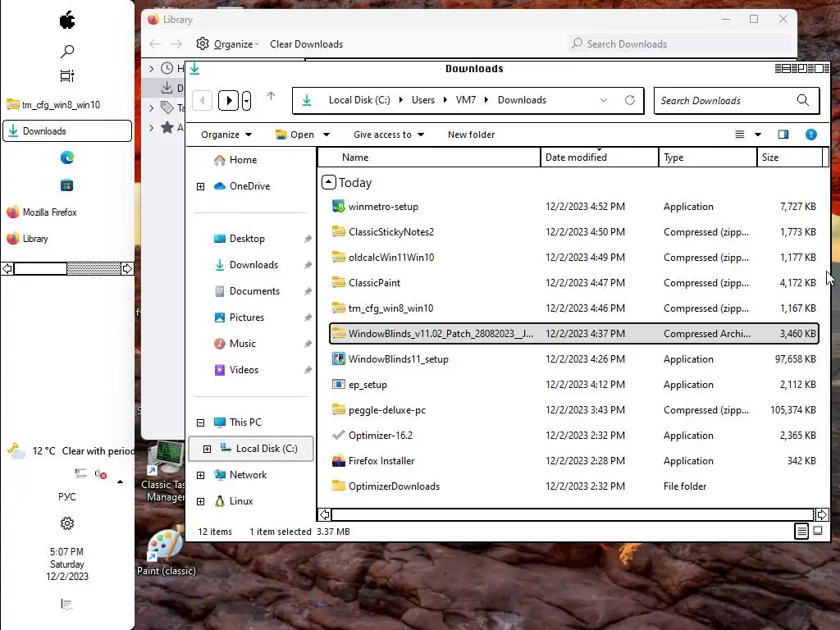This screenshot has height=630, width=840.
Task: Select the winmetro-setup file
Action: (573, 206)
